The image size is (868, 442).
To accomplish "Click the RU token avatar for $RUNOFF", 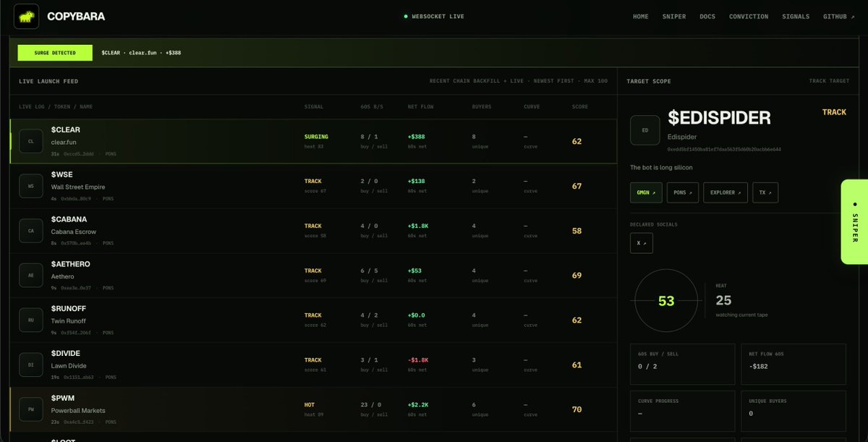I will pos(31,320).
